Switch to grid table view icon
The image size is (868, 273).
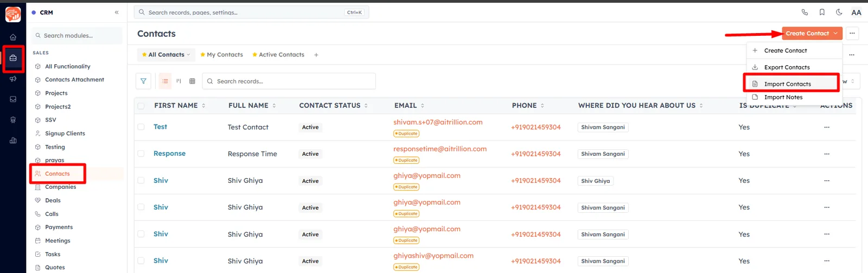click(192, 81)
